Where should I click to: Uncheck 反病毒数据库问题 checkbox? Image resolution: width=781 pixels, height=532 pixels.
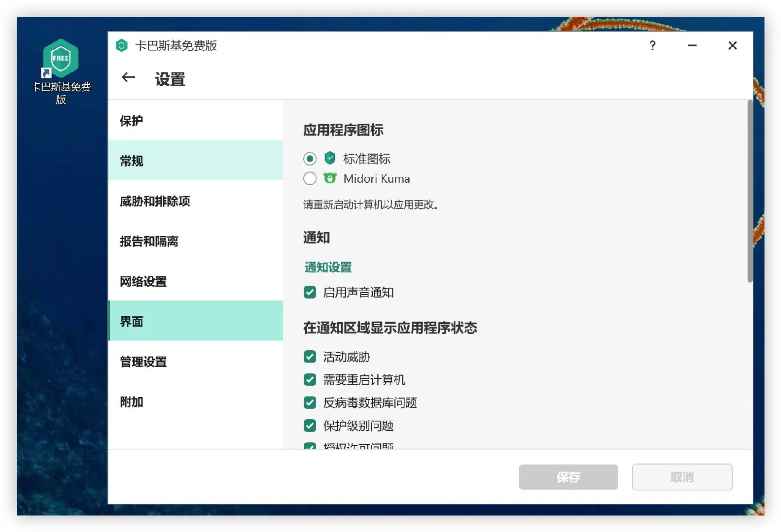coord(310,403)
